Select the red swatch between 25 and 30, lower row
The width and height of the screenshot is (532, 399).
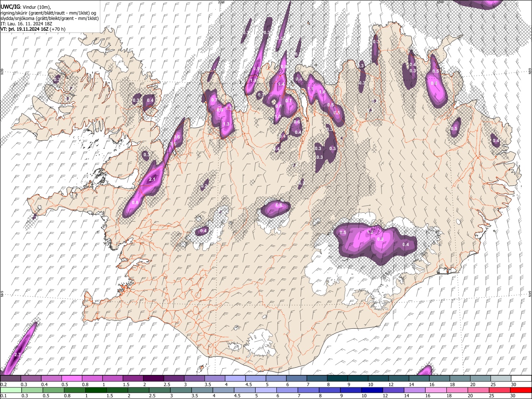[x=499, y=390]
